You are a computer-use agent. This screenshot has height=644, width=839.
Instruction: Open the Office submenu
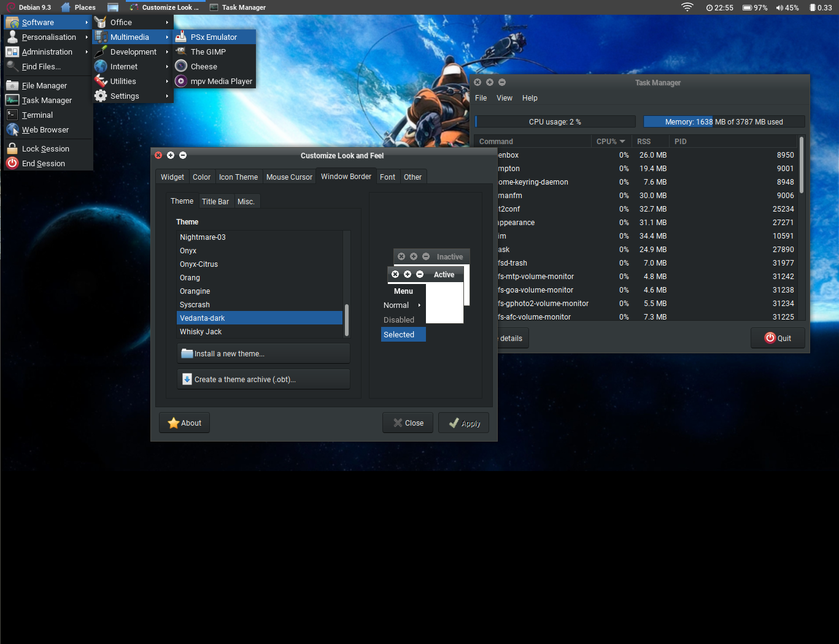coord(133,22)
